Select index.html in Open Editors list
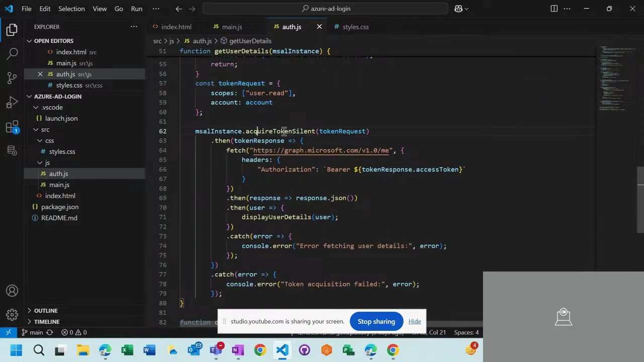644x362 pixels. click(71, 52)
